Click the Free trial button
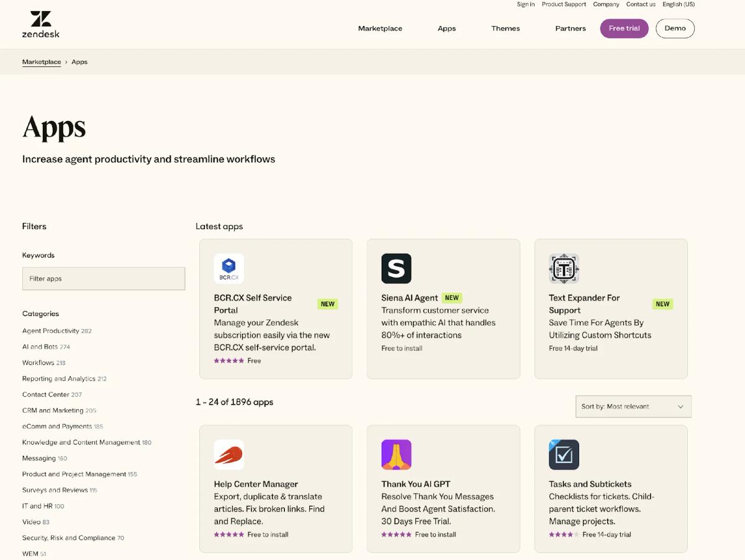The width and height of the screenshot is (745, 560). click(624, 29)
